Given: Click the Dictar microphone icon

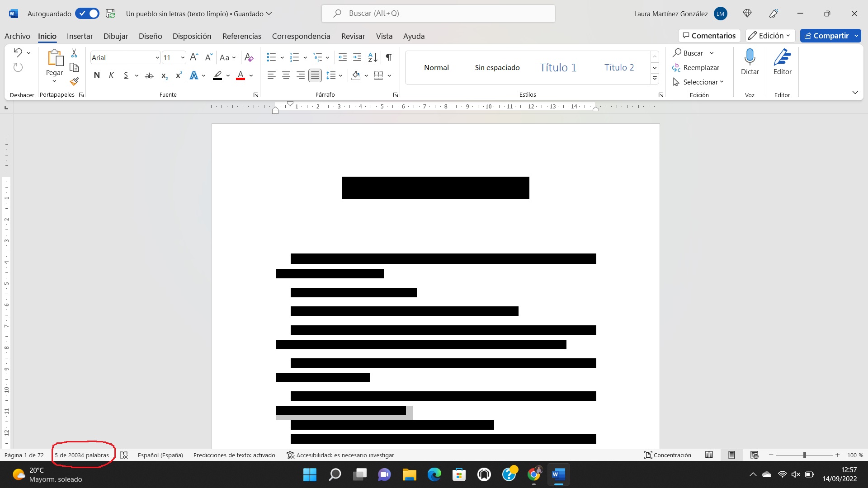Looking at the screenshot, I should [750, 58].
